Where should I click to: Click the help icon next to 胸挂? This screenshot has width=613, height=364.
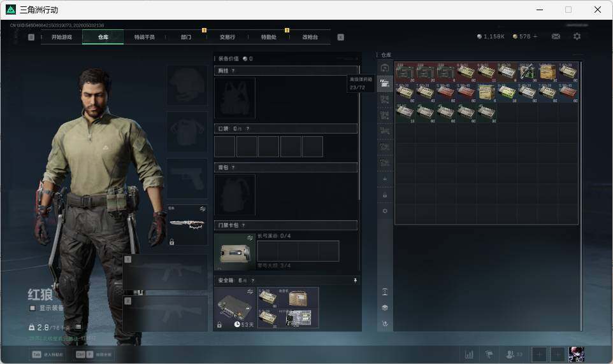[233, 71]
